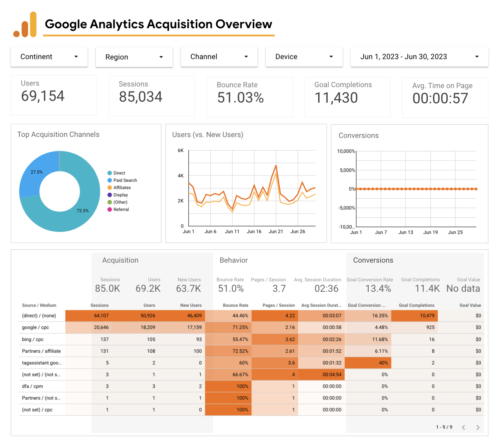Click the Paid Search legend dot

(x=110, y=180)
